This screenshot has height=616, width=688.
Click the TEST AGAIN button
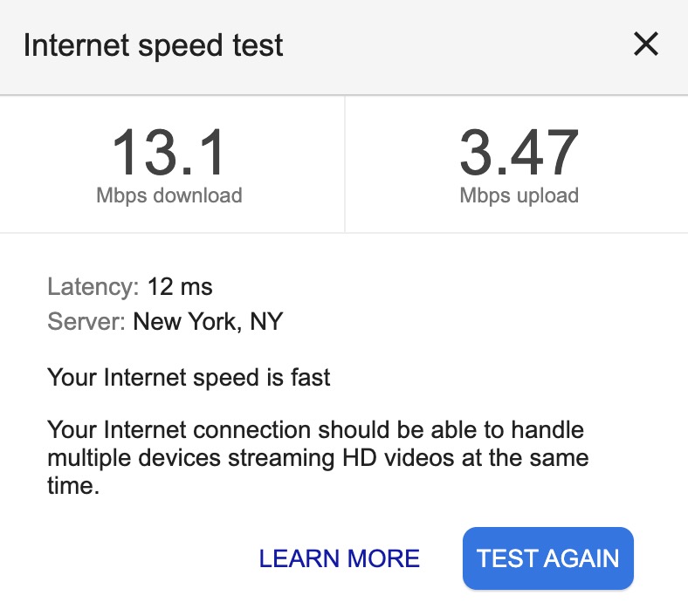pyautogui.click(x=547, y=558)
